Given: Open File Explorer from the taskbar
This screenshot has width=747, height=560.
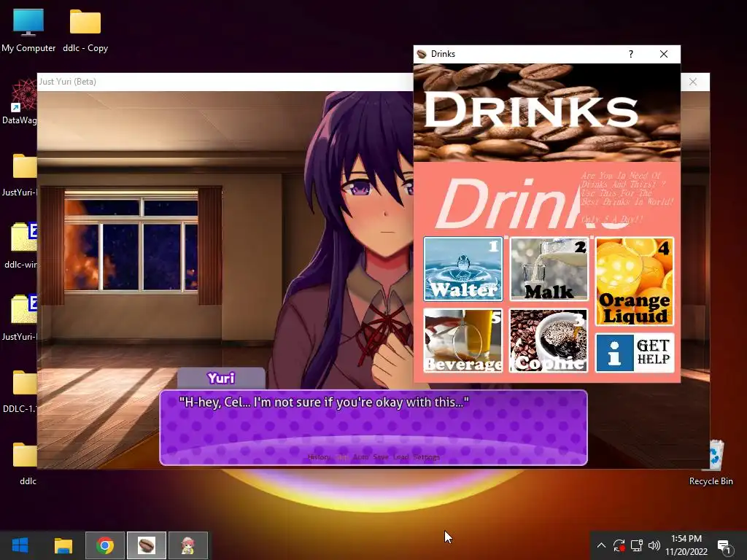Looking at the screenshot, I should pos(63,545).
